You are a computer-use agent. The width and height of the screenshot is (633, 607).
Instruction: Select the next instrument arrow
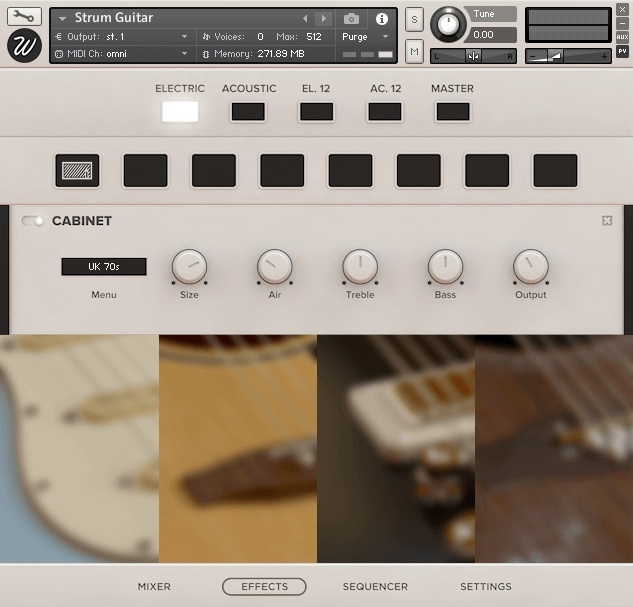(323, 19)
